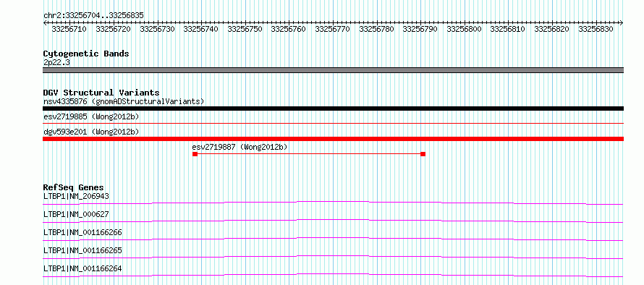
Task: Click the thick red dgv593e201 variant bar
Action: pos(333,139)
